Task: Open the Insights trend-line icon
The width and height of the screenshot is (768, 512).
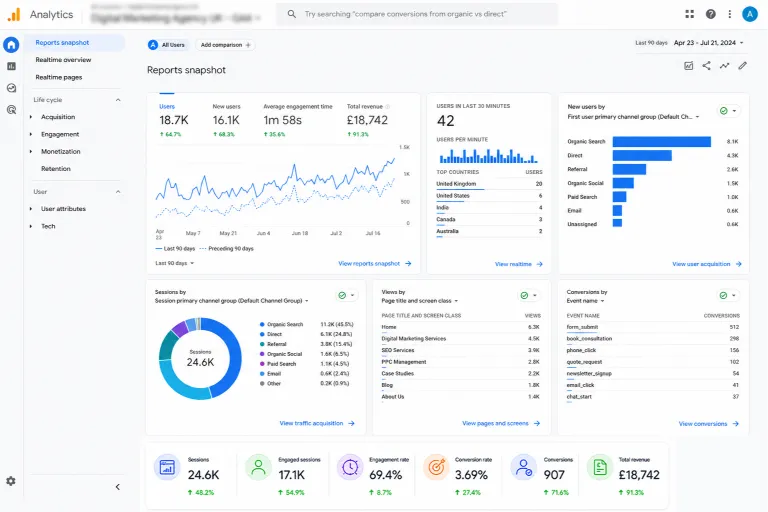Action: pos(724,66)
